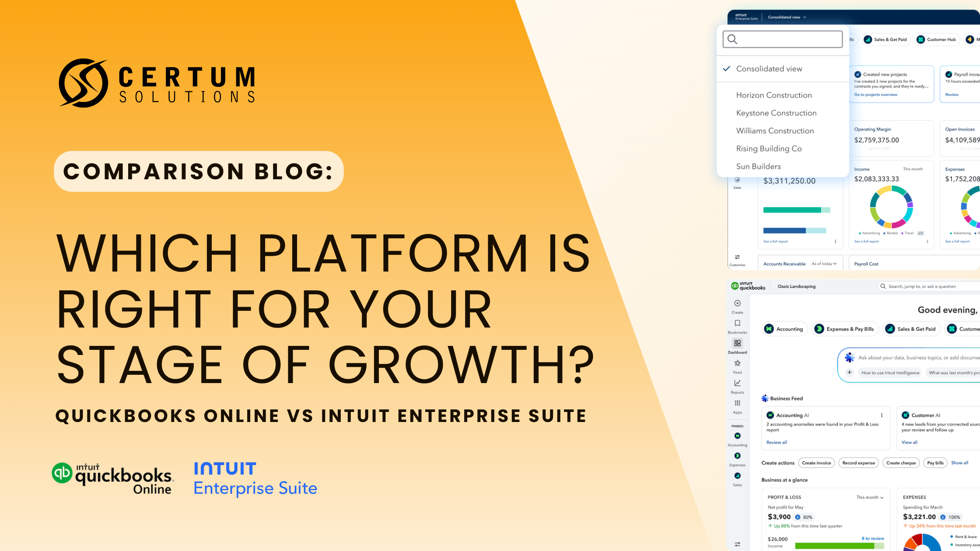The height and width of the screenshot is (551, 980).
Task: Open the Accounting tab pill in QuickBooks
Action: pyautogui.click(x=785, y=329)
